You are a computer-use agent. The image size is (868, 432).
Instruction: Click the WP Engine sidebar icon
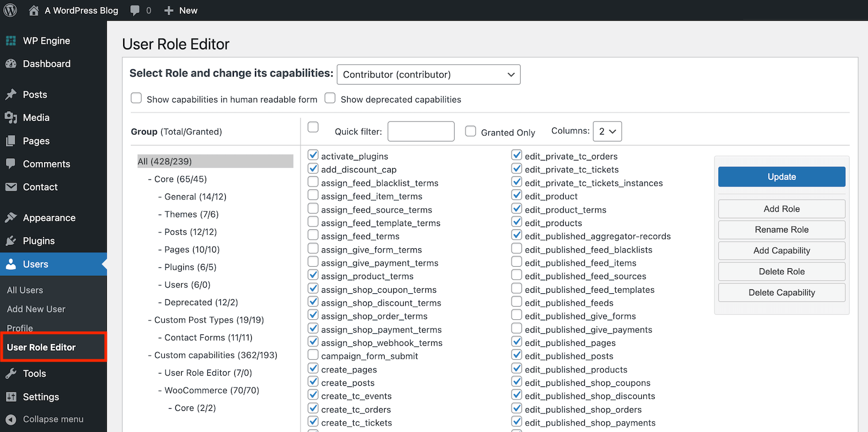click(x=11, y=41)
